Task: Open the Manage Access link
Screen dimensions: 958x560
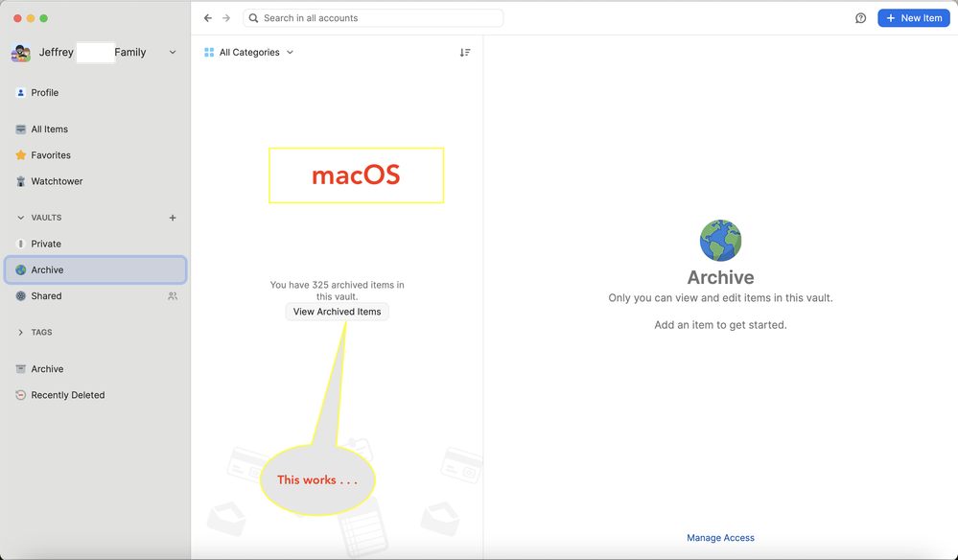Action: pyautogui.click(x=720, y=538)
